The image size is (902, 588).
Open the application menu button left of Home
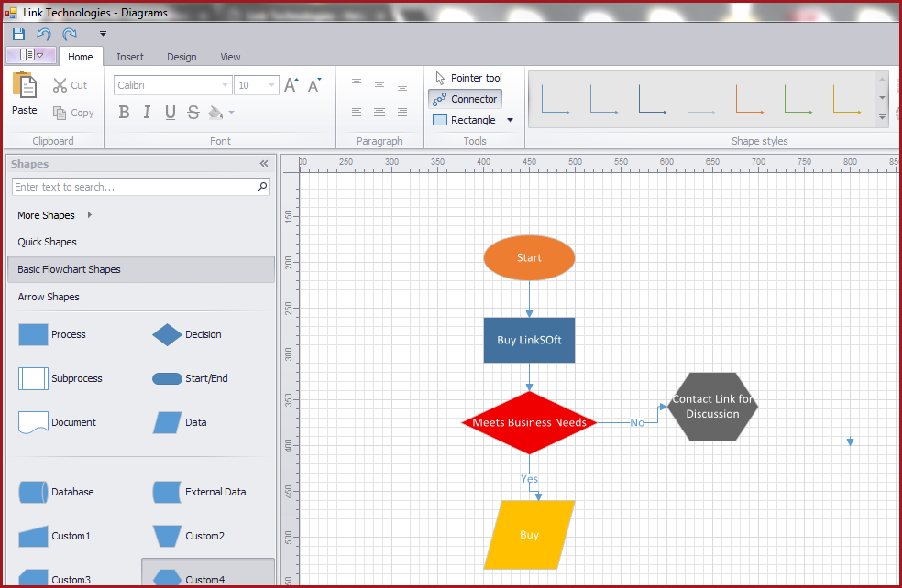[x=31, y=55]
